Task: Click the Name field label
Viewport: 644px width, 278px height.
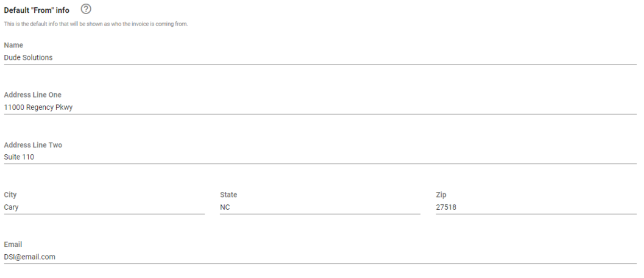Action: (13, 45)
